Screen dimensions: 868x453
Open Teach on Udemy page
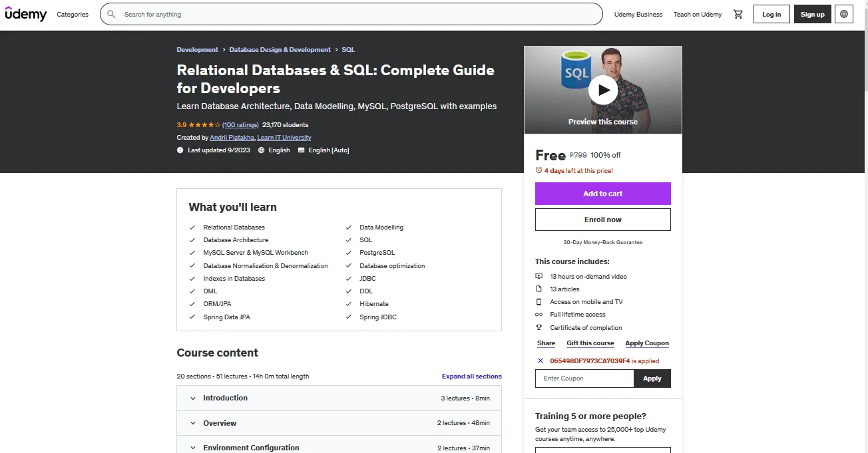[x=698, y=14]
